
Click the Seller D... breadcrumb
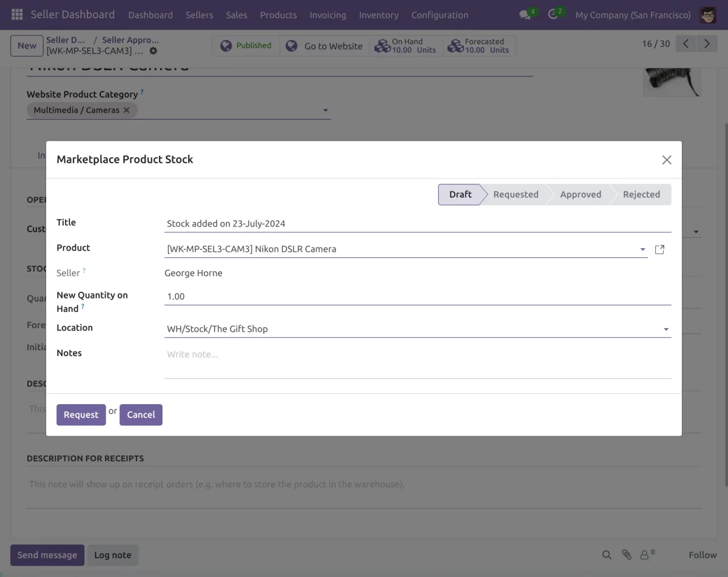tap(66, 40)
